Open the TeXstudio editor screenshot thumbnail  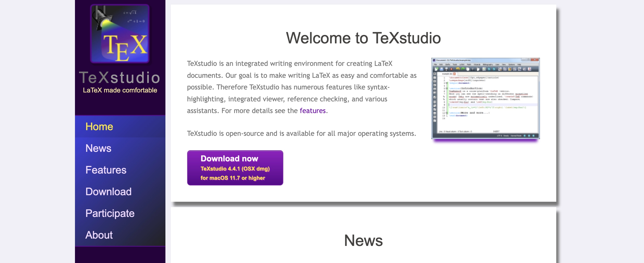click(x=486, y=98)
